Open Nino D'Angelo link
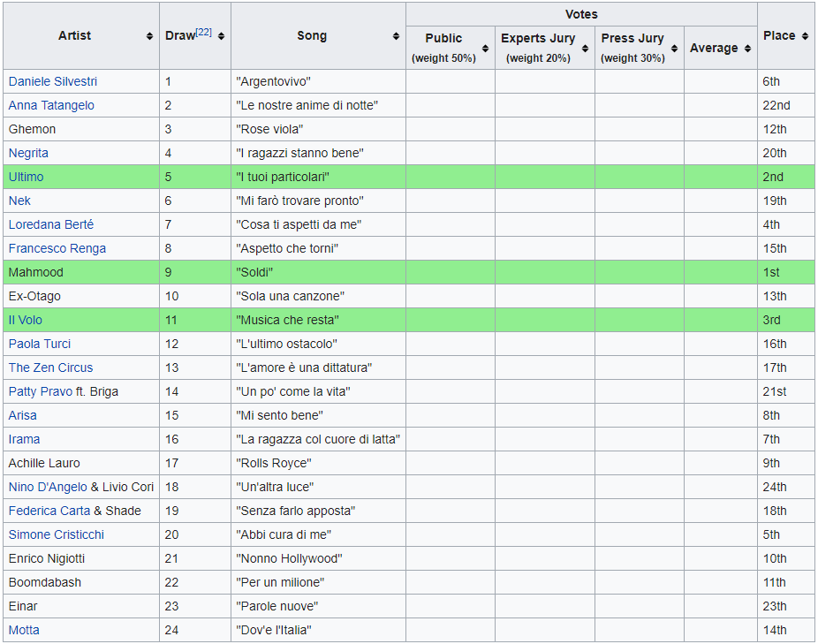 (48, 487)
